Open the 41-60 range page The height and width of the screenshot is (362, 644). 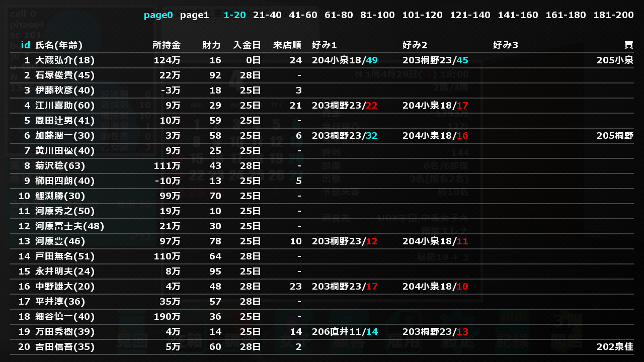(303, 15)
